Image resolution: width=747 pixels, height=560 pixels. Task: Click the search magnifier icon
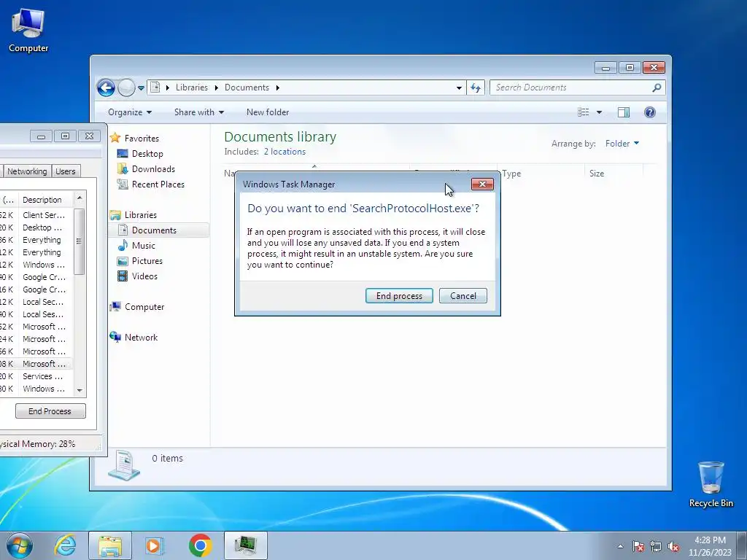(657, 87)
